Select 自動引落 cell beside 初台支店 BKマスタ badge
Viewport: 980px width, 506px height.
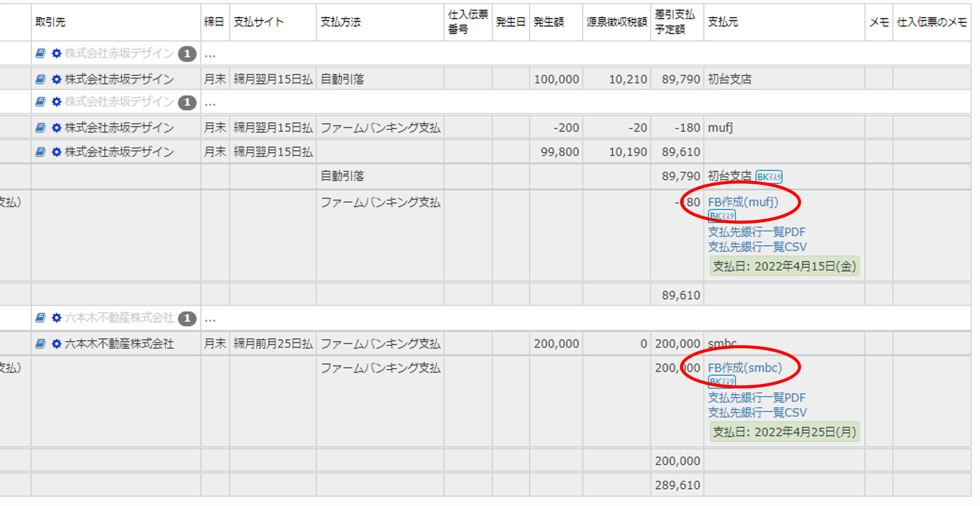tap(380, 176)
